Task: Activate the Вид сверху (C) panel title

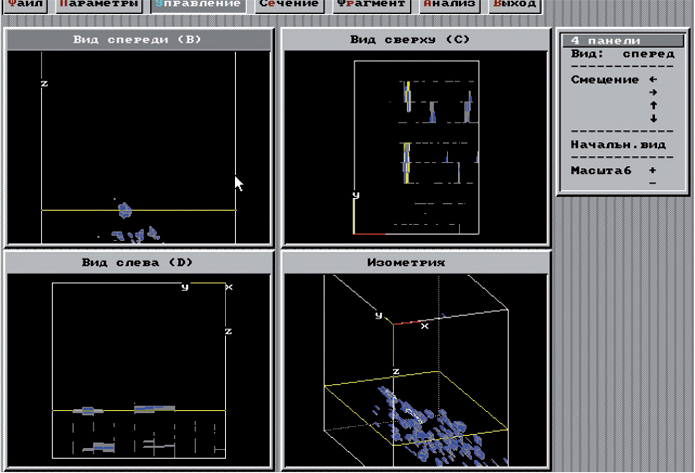Action: tap(414, 40)
